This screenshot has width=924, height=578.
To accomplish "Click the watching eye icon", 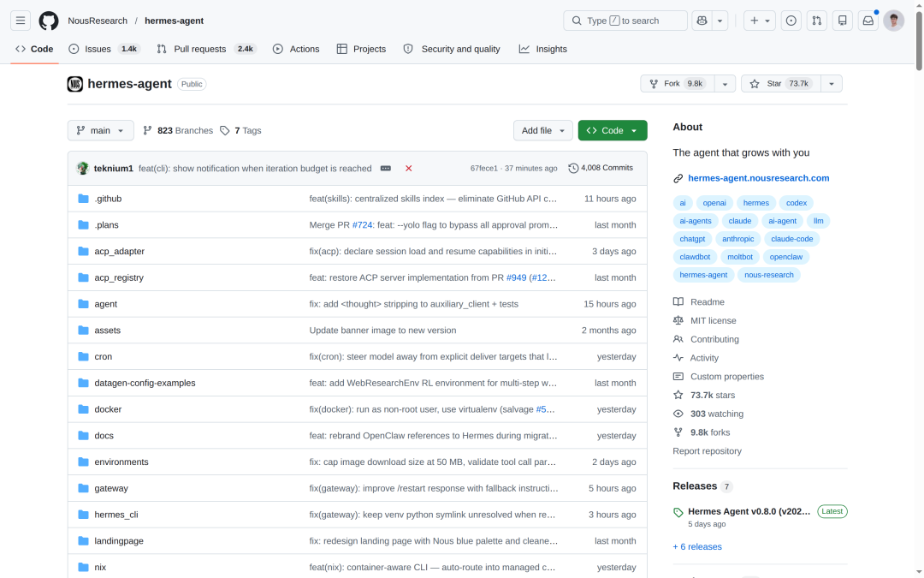I will point(678,414).
